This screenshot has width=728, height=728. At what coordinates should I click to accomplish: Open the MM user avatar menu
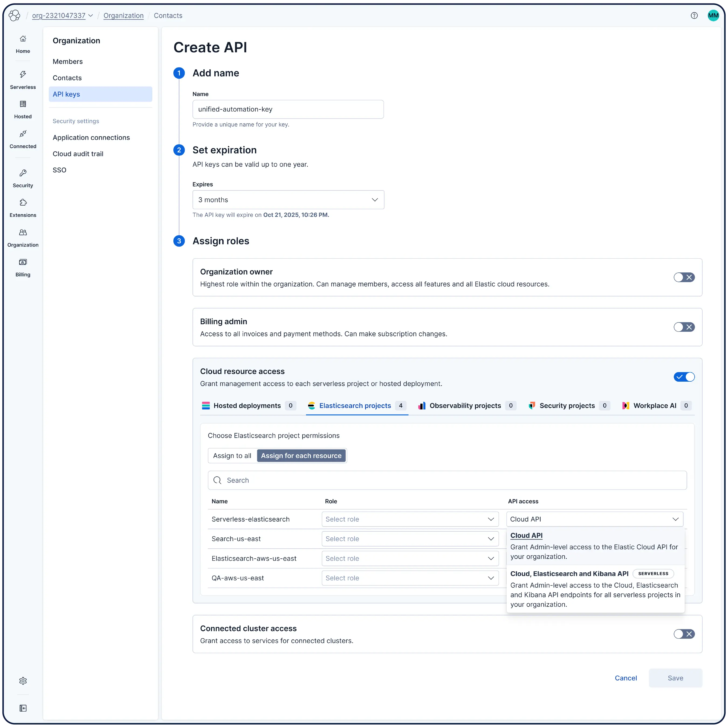pos(713,15)
